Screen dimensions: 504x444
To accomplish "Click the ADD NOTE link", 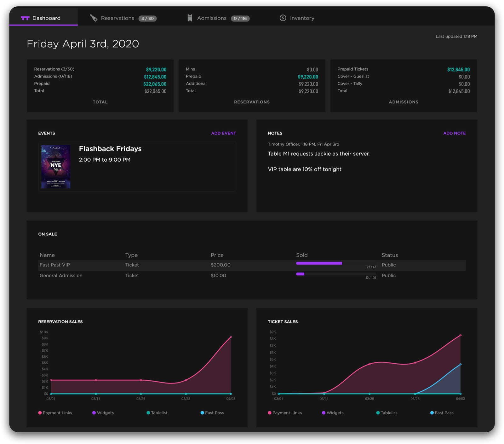I will tap(455, 133).
